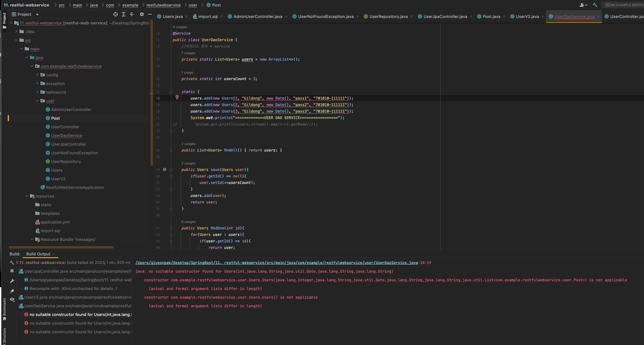The image size is (644, 345).
Task: Click the Expand All icon in Project panel
Action: click(x=124, y=14)
